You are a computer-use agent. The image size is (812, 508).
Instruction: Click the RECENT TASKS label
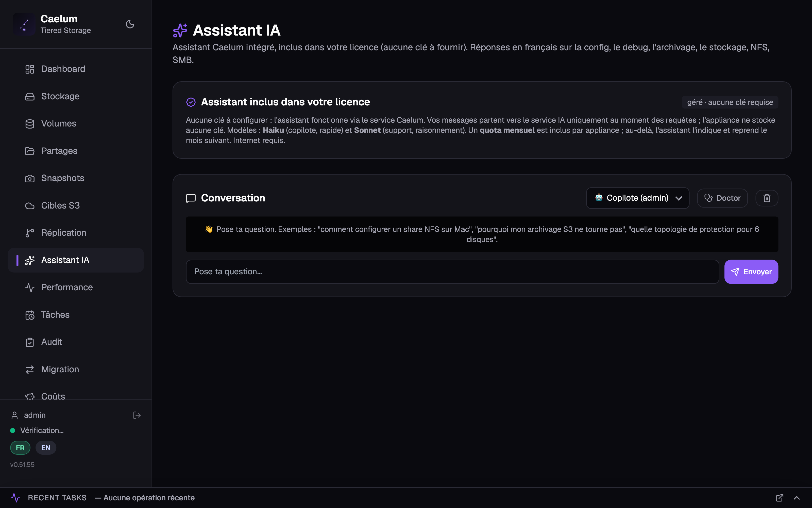57,498
